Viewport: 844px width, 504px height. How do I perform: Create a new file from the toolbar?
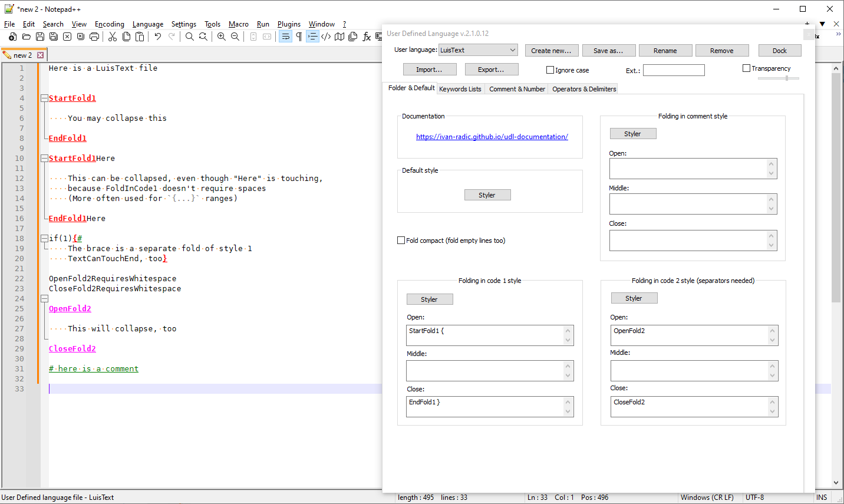(x=12, y=37)
